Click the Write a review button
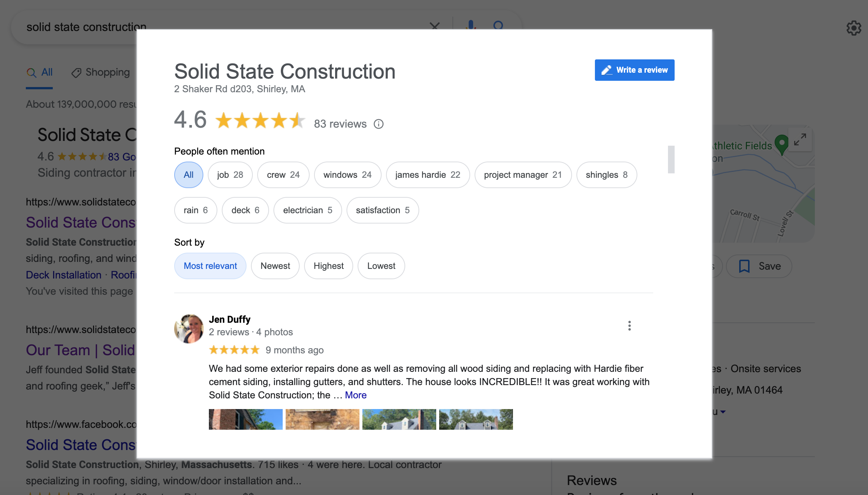The image size is (868, 495). (x=634, y=70)
